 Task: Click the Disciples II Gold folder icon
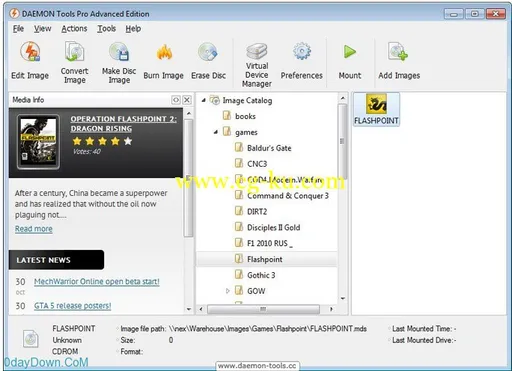[239, 227]
